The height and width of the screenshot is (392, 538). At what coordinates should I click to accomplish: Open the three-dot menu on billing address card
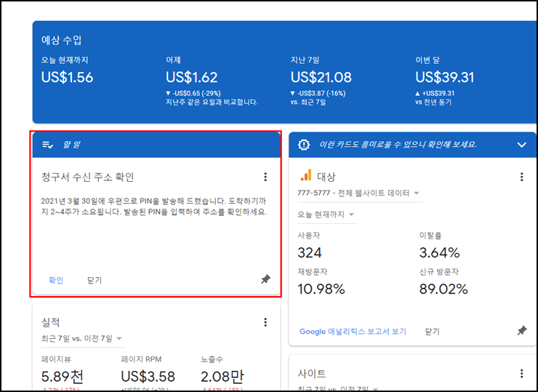(265, 177)
